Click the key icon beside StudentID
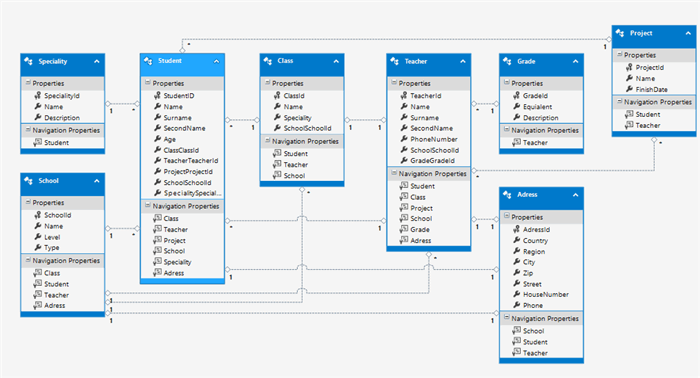 point(158,96)
